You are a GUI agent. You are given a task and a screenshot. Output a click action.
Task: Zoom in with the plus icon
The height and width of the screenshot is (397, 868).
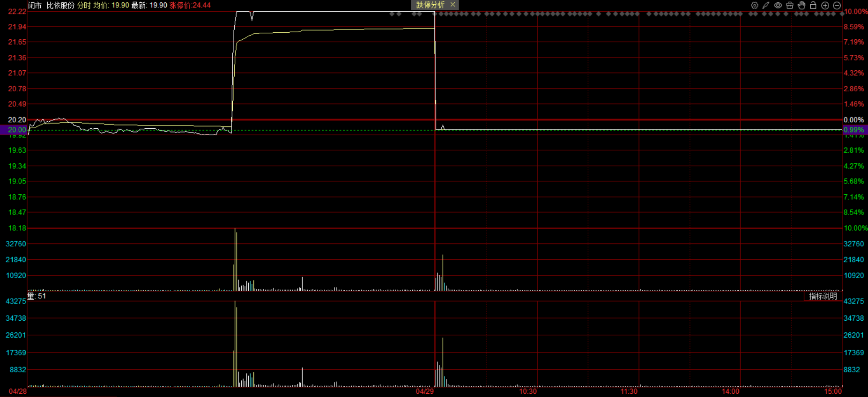[825, 6]
